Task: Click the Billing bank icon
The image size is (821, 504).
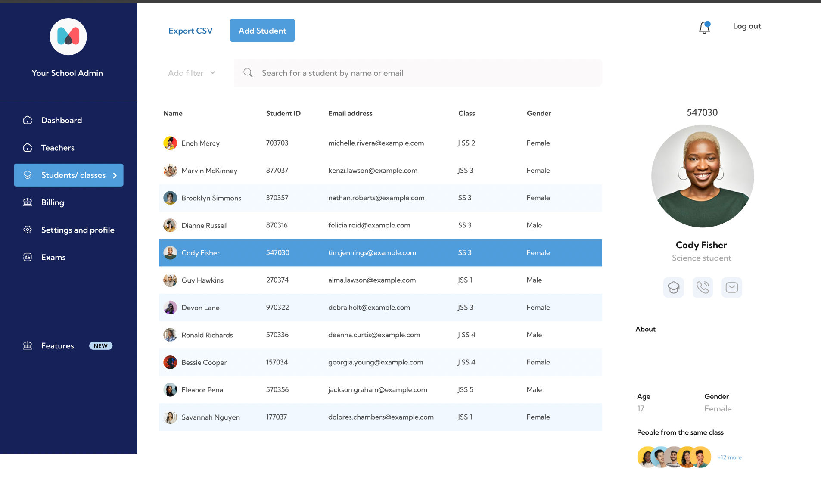Action: 28,202
